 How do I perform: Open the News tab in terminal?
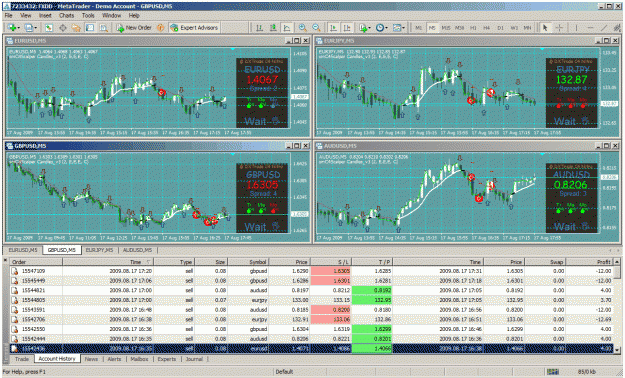[x=91, y=359]
